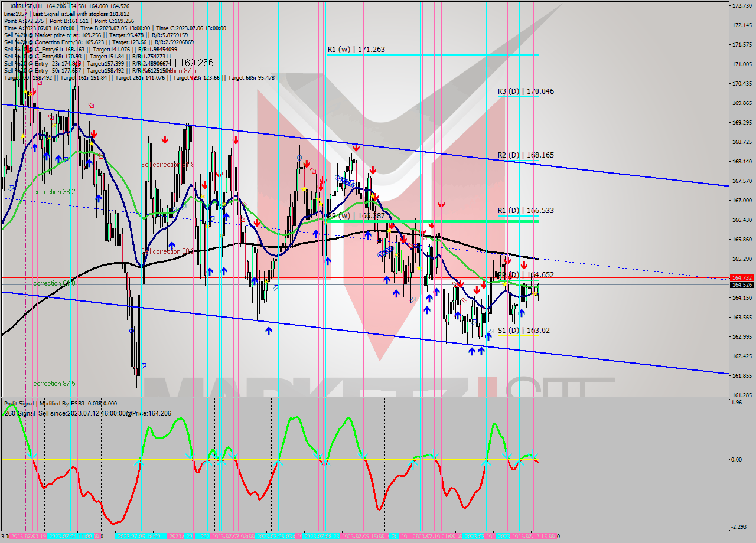Click the R1 (w) | 171.263 weekly resistance label
The image size is (756, 543).
[x=358, y=50]
